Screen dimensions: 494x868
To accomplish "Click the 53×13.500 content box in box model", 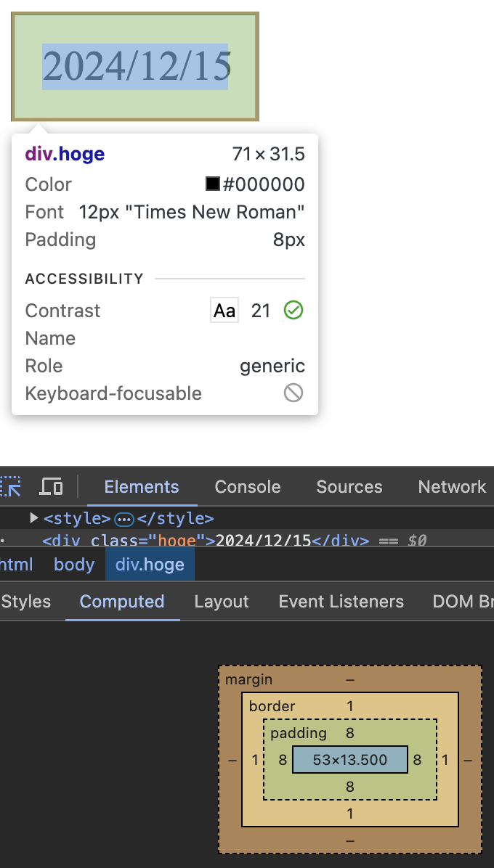I will click(350, 760).
